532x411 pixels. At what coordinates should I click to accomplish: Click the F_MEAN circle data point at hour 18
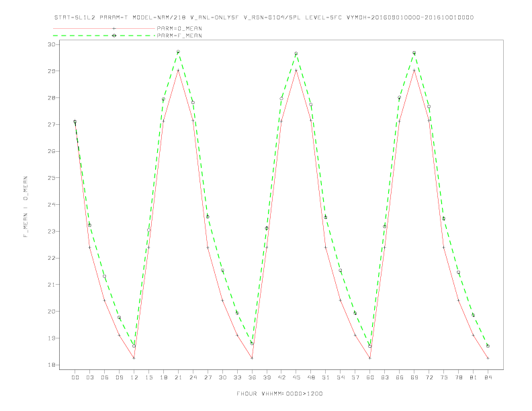point(163,99)
